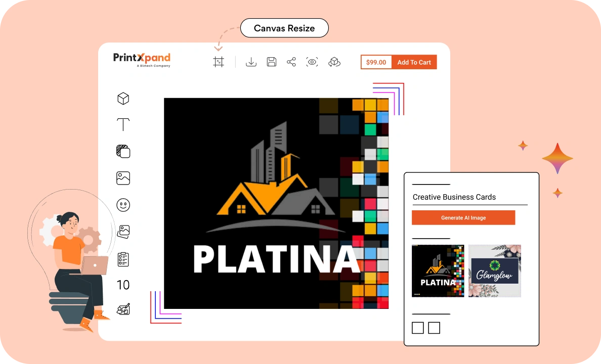Toggle preview with the eye icon
Viewport: 601px width, 364px height.
[x=312, y=62]
